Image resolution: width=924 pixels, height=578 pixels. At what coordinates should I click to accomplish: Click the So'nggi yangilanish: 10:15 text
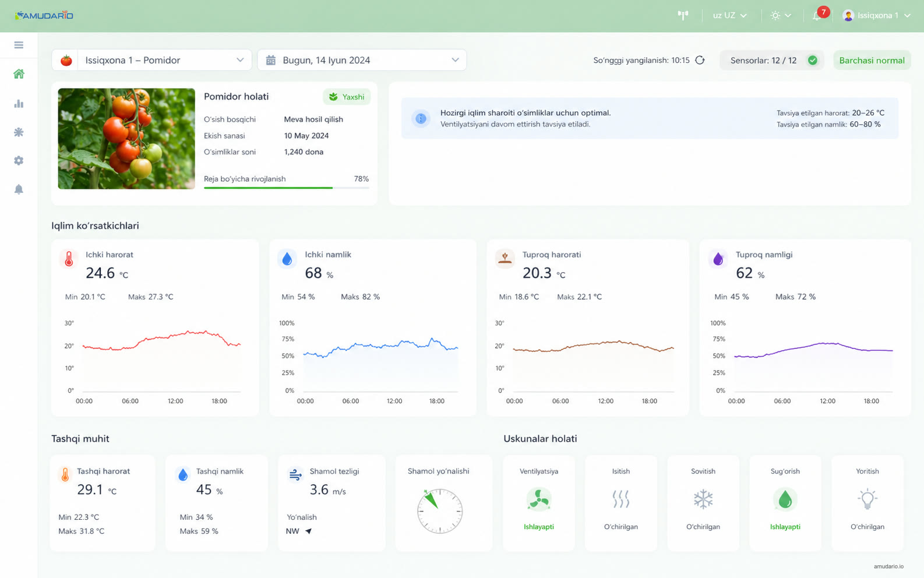(x=641, y=60)
